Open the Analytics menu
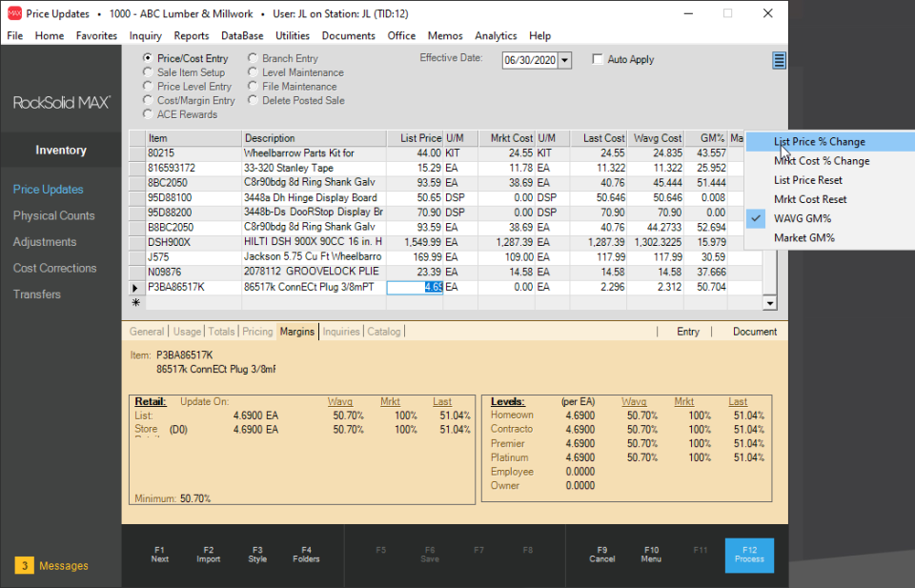 click(x=496, y=35)
